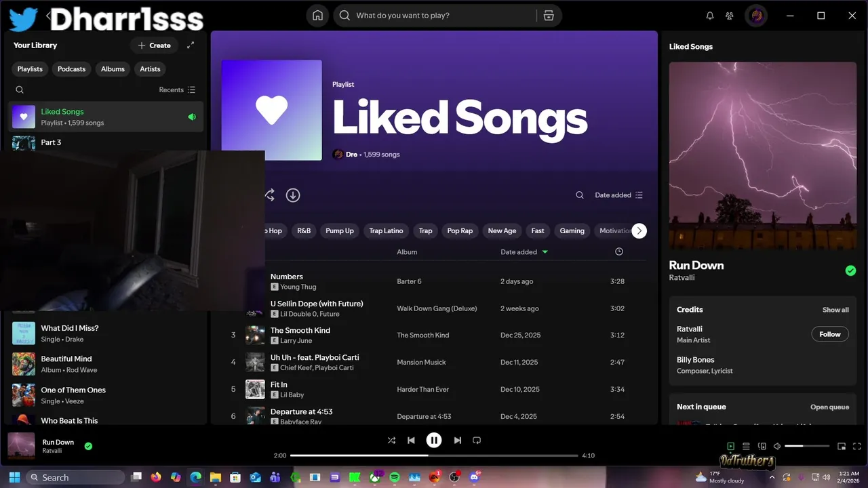
Task: Toggle shuffle in the player bar
Action: [x=391, y=441]
